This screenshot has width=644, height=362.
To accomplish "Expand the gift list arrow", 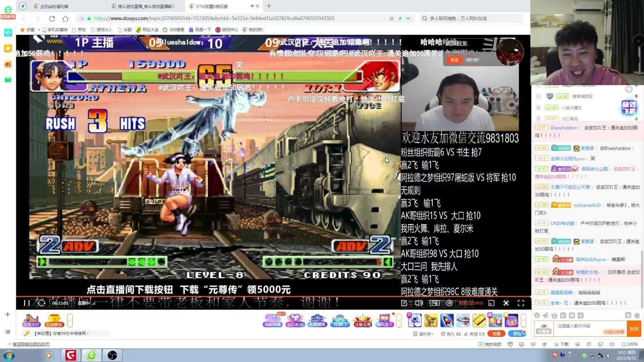I will (x=523, y=321).
